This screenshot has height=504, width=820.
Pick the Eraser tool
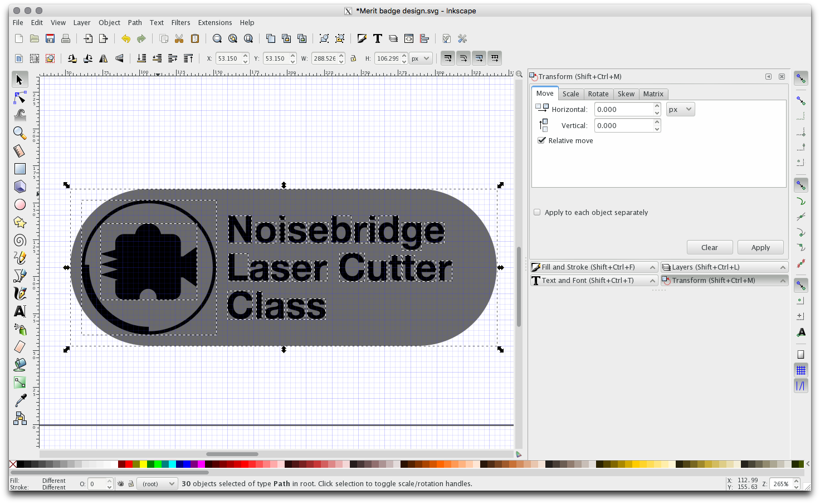pos(20,347)
